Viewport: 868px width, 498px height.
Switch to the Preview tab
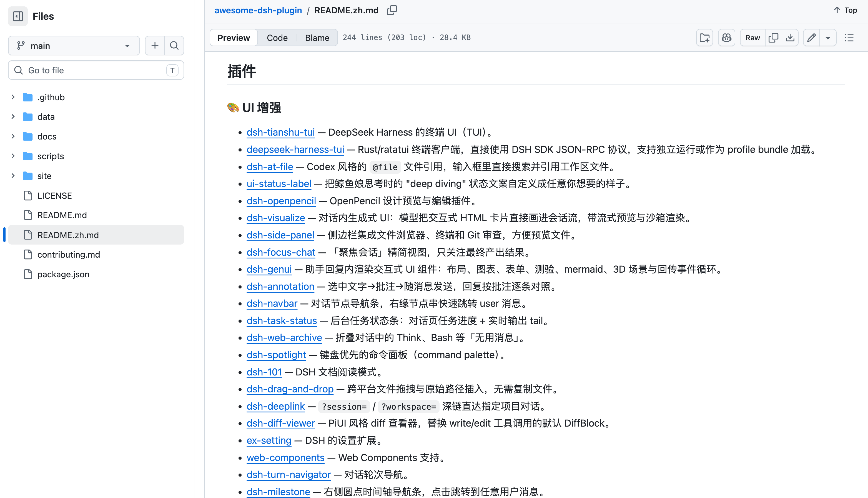(x=234, y=38)
